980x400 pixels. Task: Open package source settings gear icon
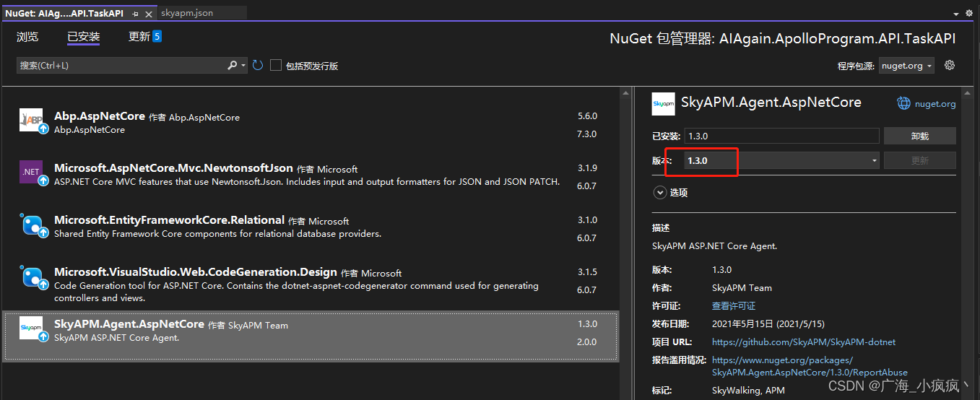[950, 65]
